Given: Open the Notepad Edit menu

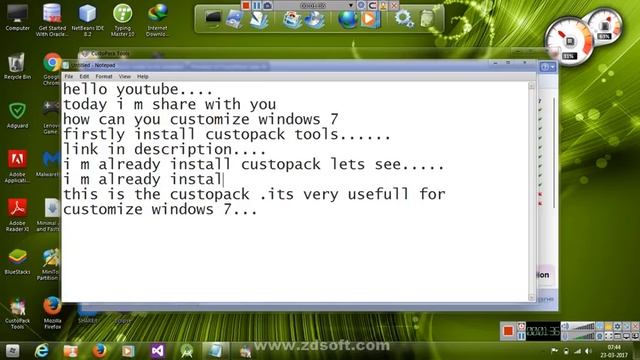Looking at the screenshot, I should pos(84,76).
